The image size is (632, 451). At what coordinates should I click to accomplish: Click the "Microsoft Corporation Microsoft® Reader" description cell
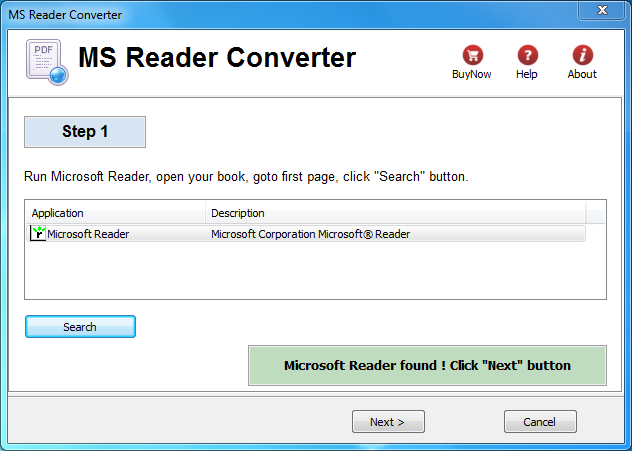[x=310, y=234]
